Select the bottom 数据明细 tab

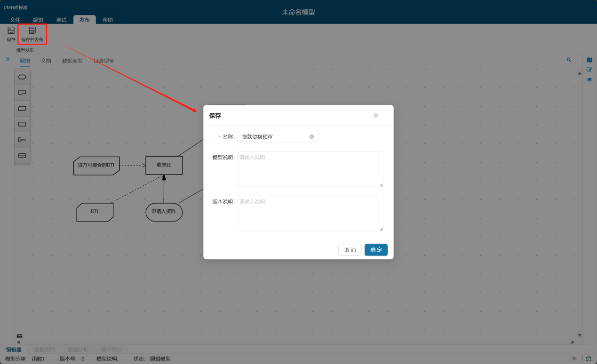coord(45,349)
